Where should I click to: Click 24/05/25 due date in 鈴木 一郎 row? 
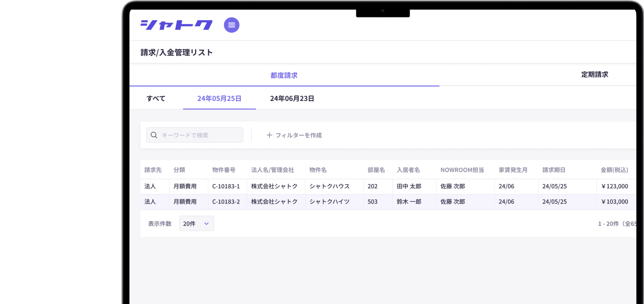point(554,202)
